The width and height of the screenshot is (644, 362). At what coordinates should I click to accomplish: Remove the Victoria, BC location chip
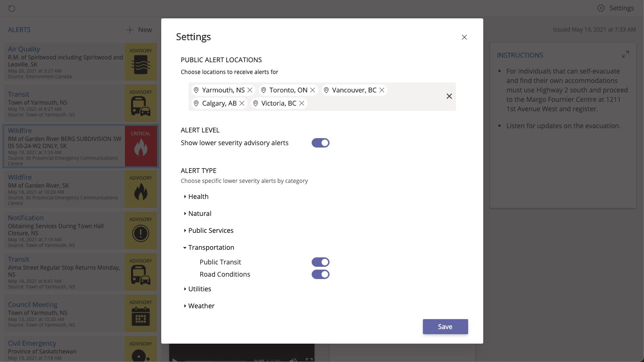click(302, 103)
